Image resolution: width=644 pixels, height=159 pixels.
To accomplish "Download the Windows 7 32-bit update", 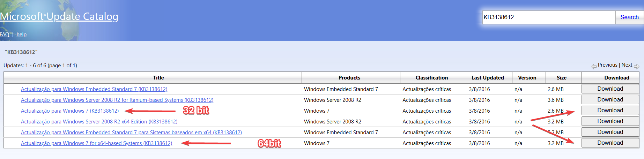I will pyautogui.click(x=610, y=111).
